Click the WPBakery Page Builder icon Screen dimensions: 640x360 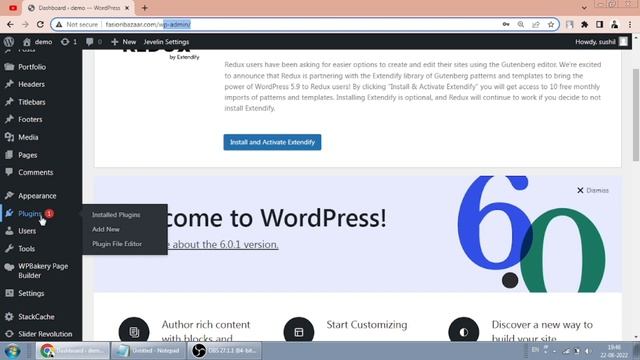[x=9, y=267]
